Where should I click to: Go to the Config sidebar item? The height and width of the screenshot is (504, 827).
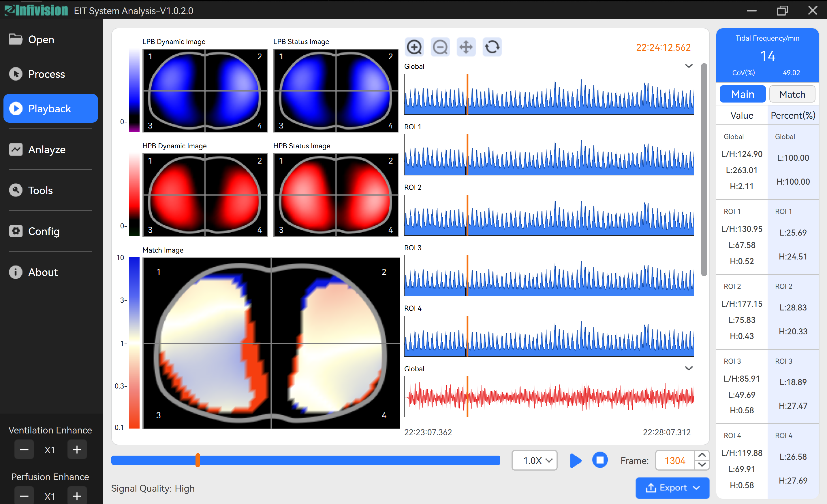pos(44,231)
